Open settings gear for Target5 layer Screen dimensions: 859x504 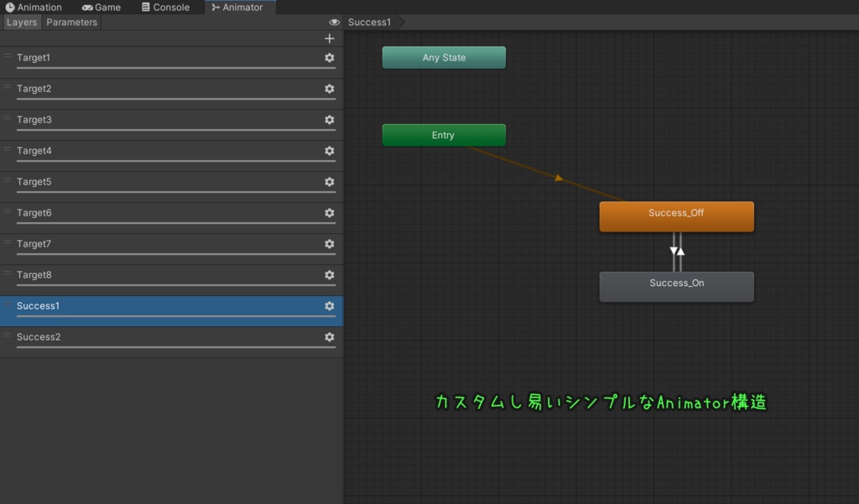[x=329, y=182]
